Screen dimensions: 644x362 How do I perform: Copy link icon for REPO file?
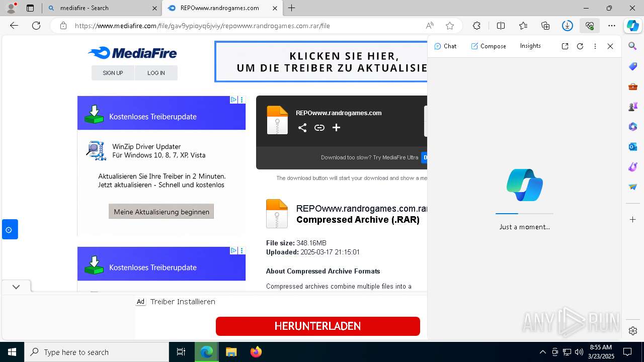[319, 128]
